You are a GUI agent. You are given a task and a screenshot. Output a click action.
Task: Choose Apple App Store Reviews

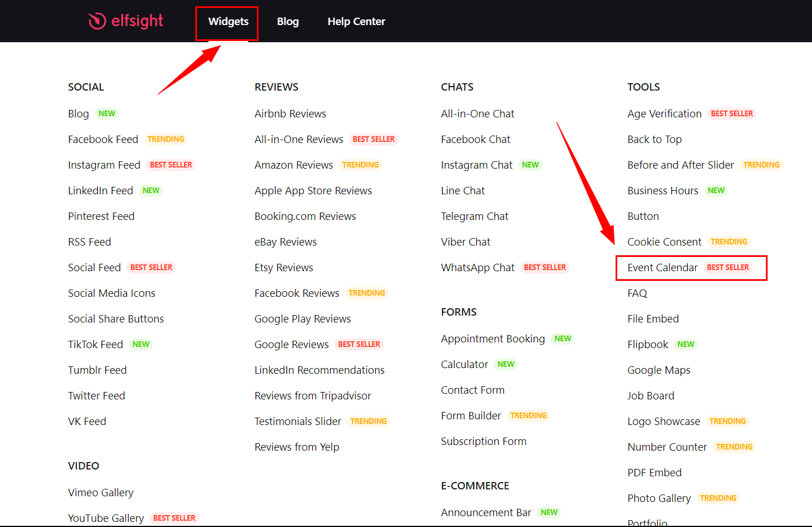click(x=313, y=191)
